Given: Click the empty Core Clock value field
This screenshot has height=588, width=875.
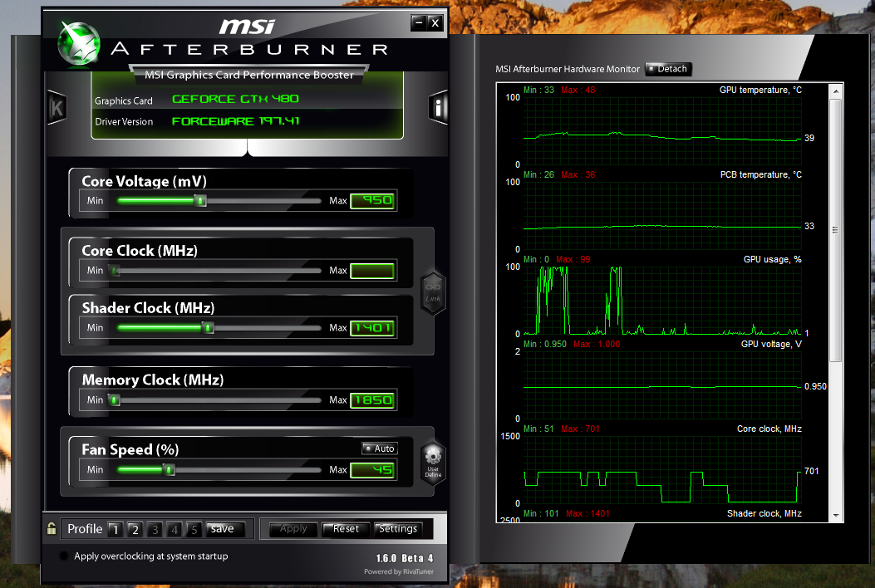Looking at the screenshot, I should 372,271.
